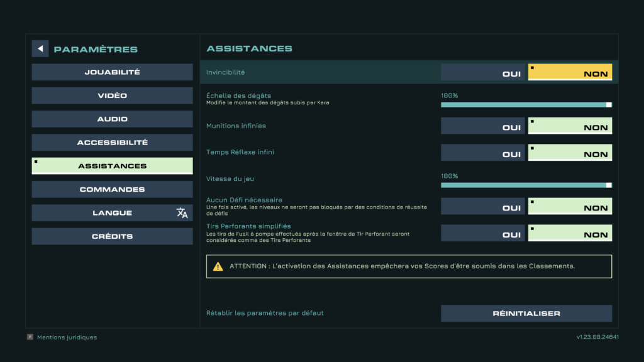Select NON for Invincibilité

[x=570, y=72]
